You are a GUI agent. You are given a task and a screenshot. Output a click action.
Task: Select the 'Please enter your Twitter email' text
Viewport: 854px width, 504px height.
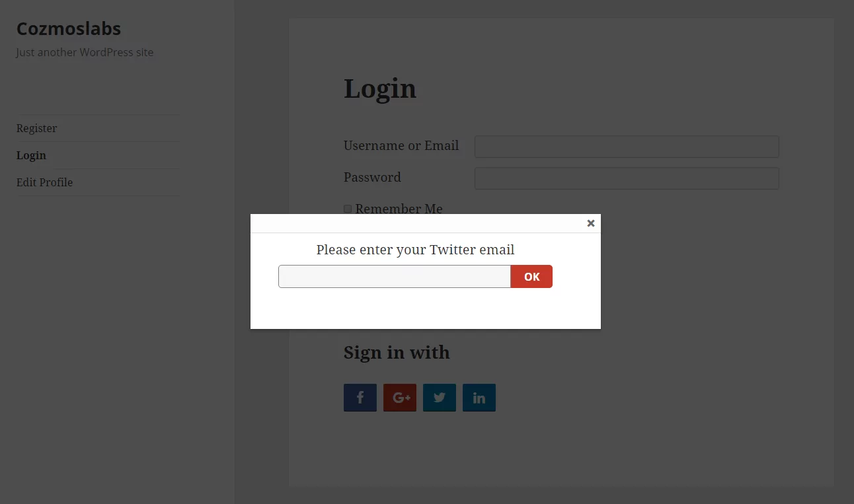(415, 250)
